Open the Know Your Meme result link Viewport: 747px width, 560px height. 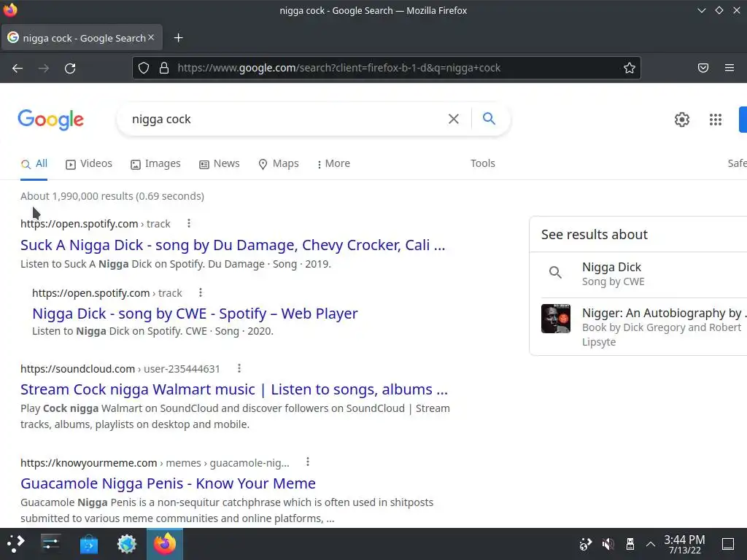coord(169,483)
